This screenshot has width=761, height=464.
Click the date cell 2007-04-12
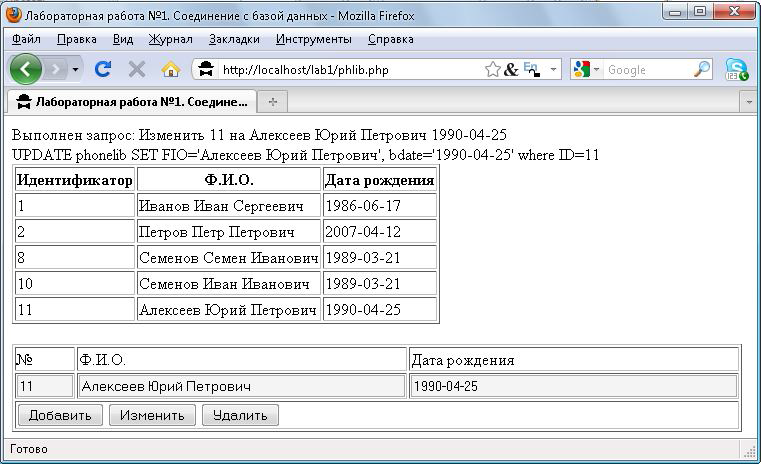point(380,232)
